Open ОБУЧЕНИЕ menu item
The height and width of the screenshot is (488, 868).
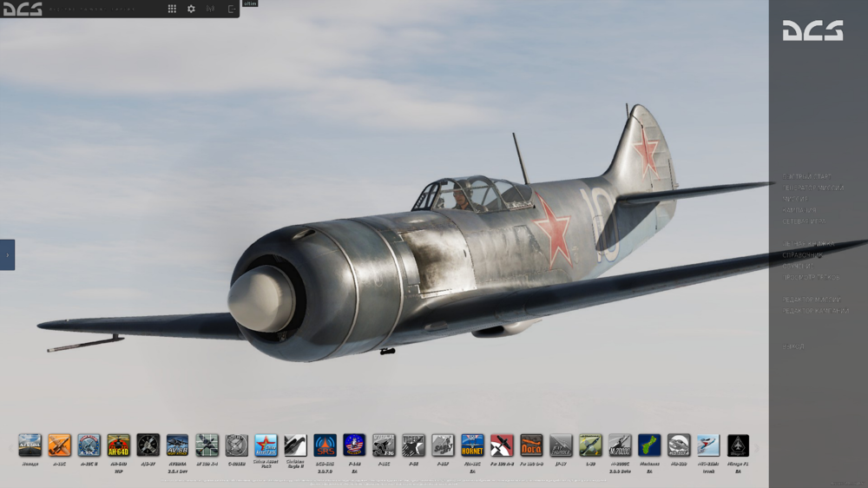click(798, 266)
